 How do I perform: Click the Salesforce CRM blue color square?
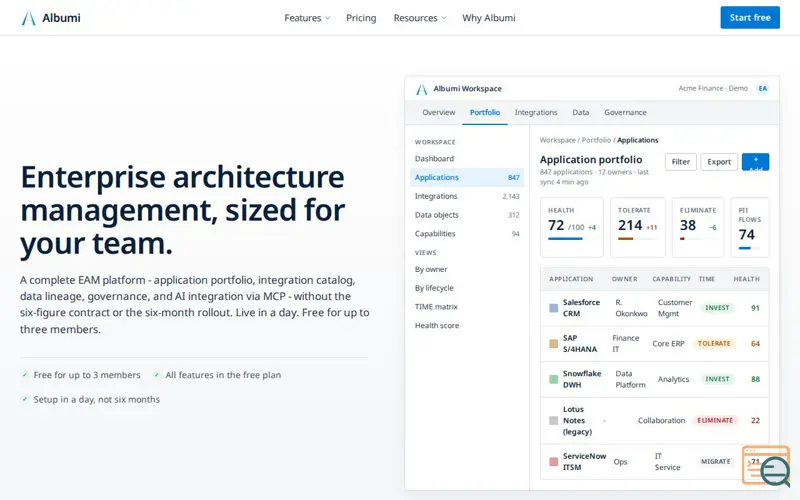[553, 308]
